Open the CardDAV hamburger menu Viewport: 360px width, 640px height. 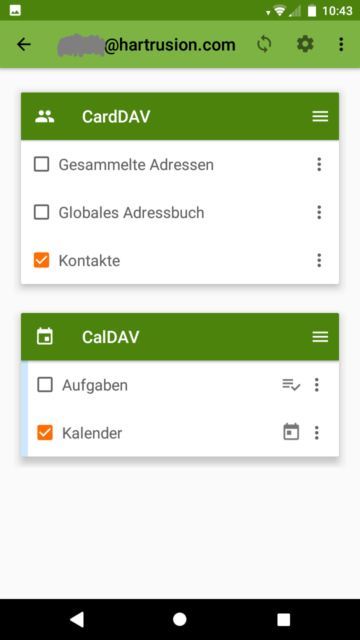click(x=320, y=117)
